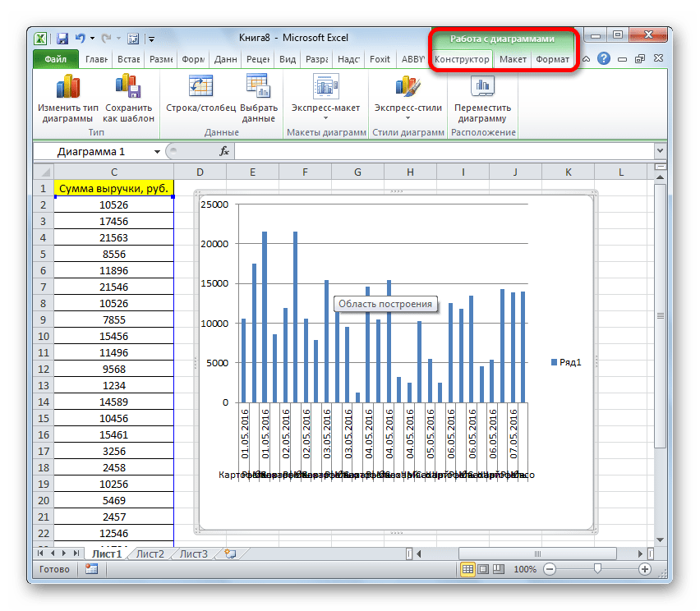Screen dimensions: 700x611
Task: Click the Undo arrow icon
Action: click(80, 38)
